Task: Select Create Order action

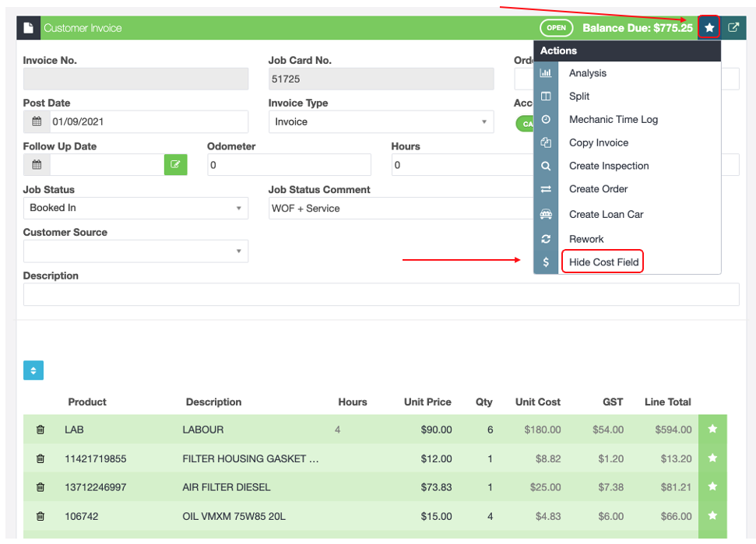Action: click(598, 189)
